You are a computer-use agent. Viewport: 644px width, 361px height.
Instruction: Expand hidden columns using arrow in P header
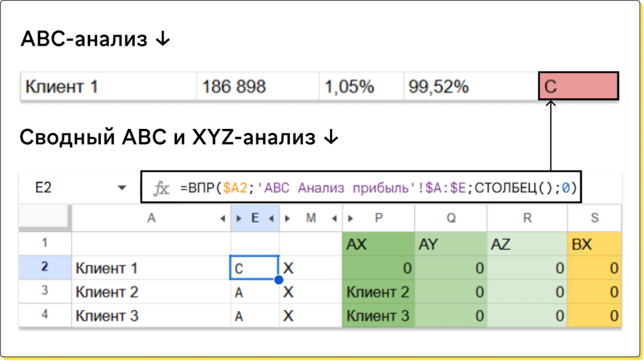click(x=351, y=218)
